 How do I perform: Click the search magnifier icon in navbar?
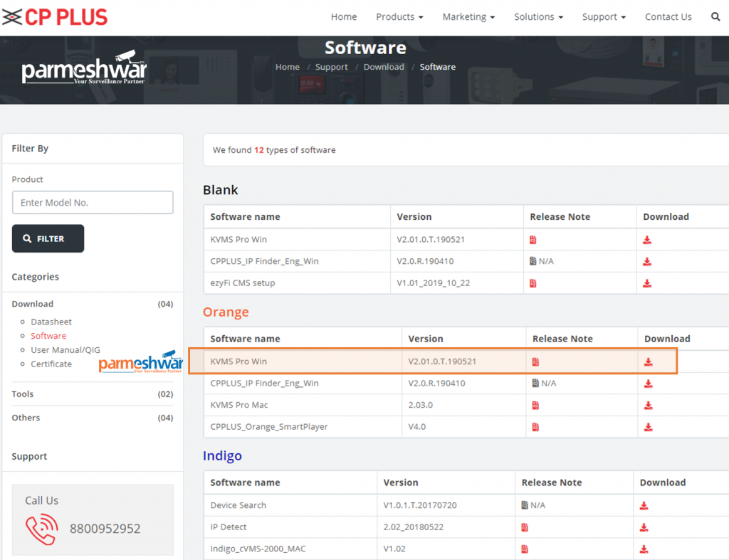[715, 16]
